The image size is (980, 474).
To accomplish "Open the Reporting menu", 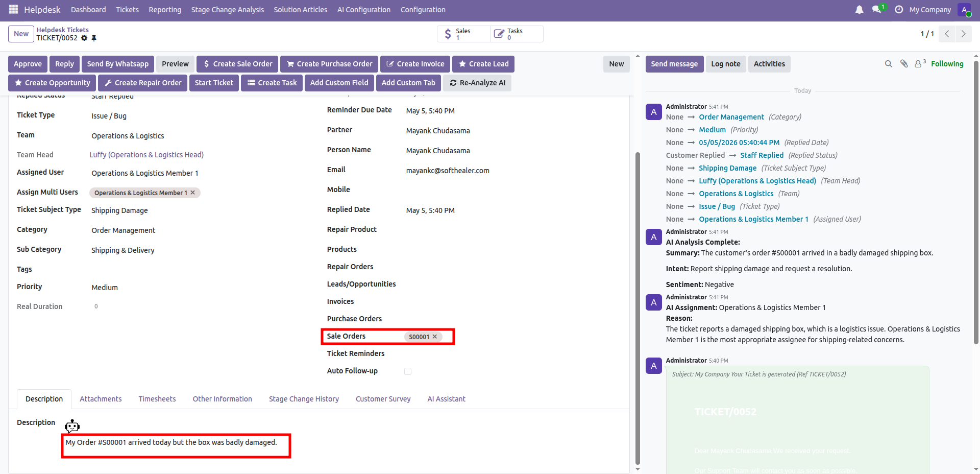I will click(x=165, y=10).
